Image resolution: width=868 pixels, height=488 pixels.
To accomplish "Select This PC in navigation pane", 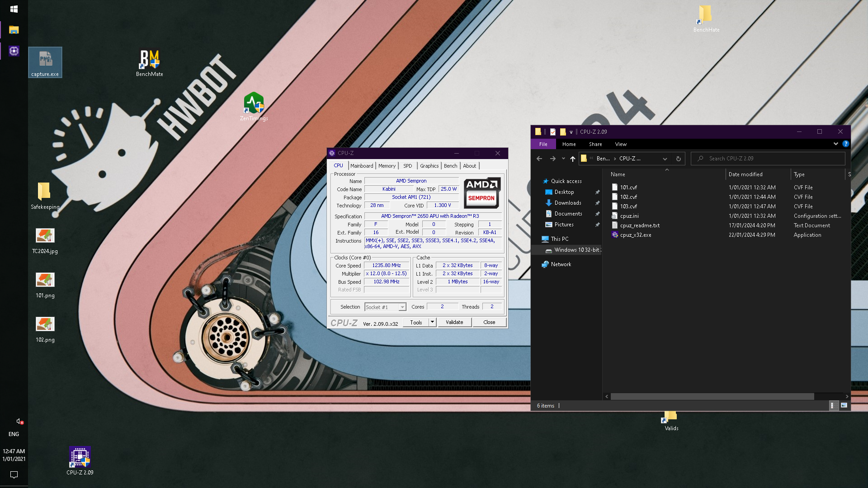I will click(559, 239).
